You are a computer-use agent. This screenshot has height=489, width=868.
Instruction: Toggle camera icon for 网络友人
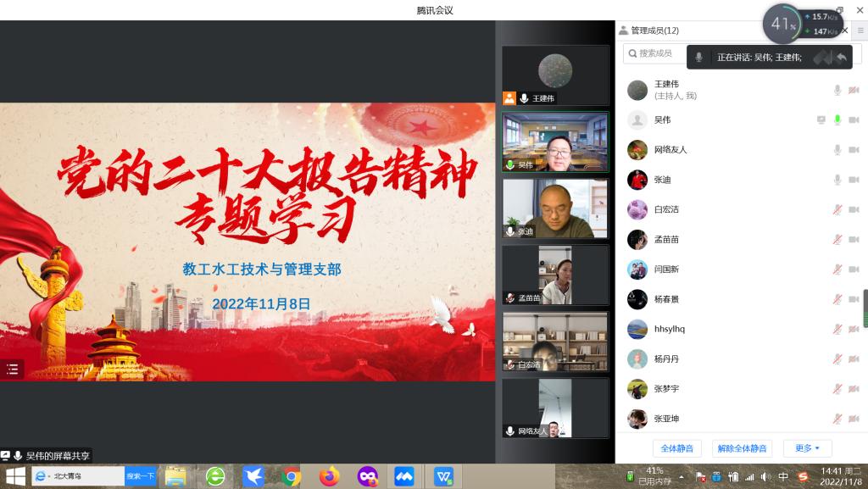[x=854, y=150]
